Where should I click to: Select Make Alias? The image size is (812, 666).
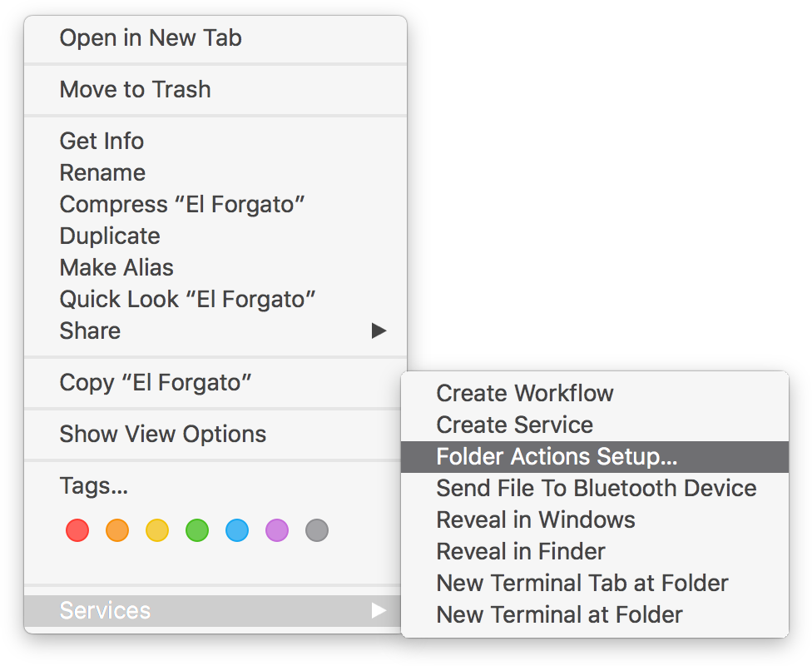tap(215, 267)
